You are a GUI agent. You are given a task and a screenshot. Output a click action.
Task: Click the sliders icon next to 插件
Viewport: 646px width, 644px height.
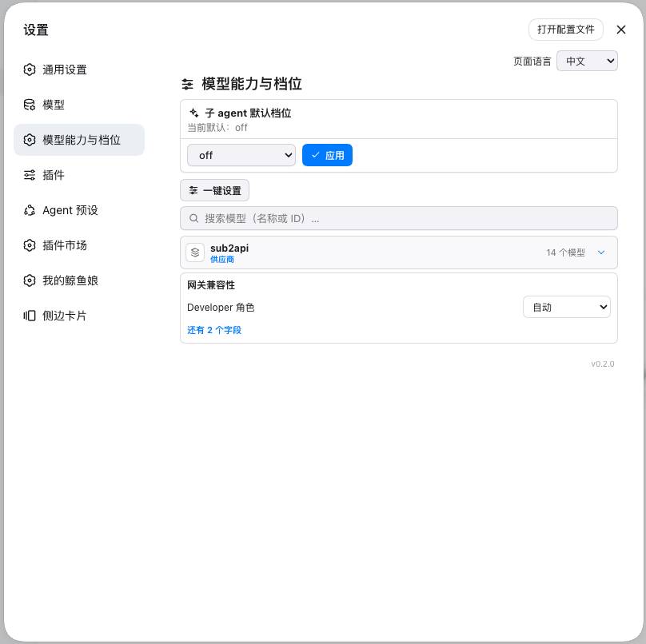(30, 175)
